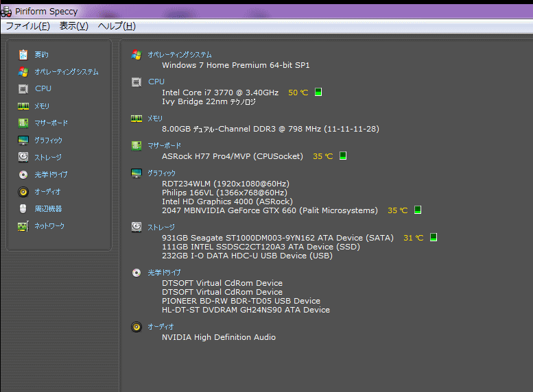Viewport: 533px width, 392px height.
Task: Click green temperature indicator for Seagate drive
Action: 434,237
